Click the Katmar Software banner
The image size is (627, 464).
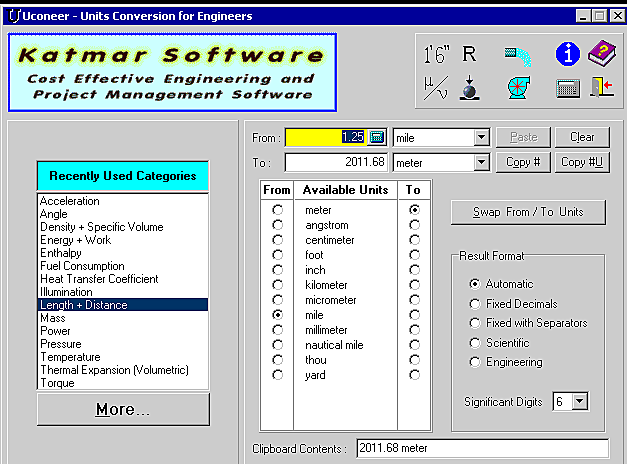click(172, 72)
